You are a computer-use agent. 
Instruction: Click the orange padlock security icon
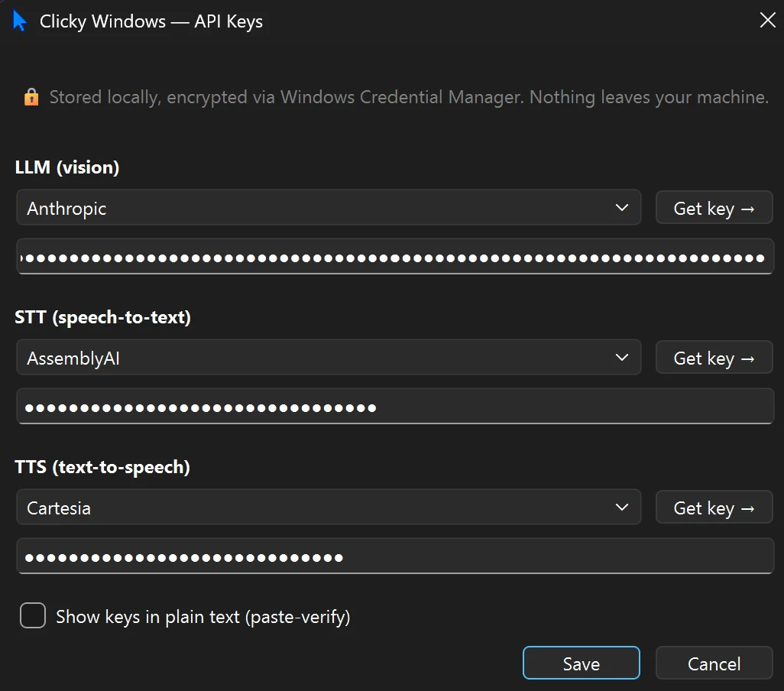[31, 97]
